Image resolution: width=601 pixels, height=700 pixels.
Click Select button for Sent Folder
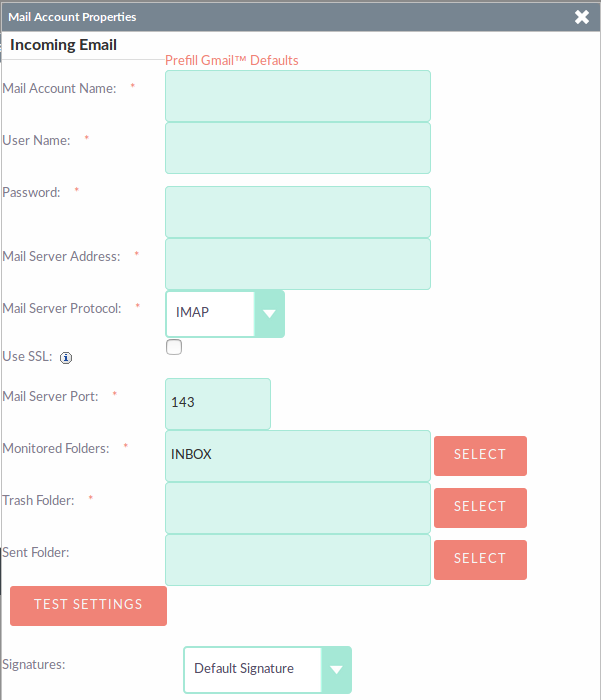(x=480, y=560)
